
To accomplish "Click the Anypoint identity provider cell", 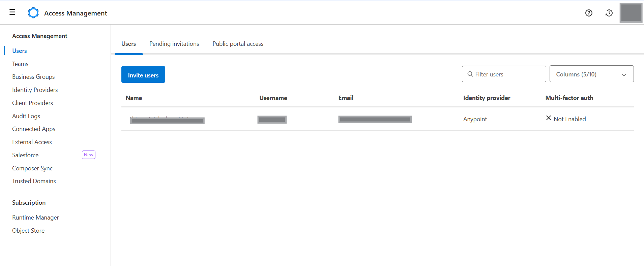I will point(475,119).
